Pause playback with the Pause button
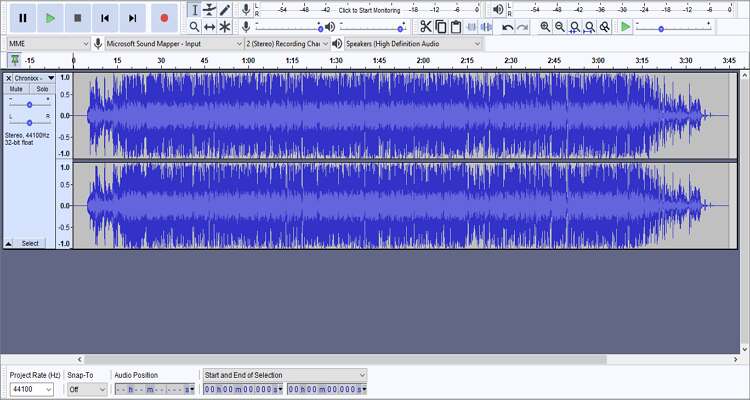750x400 pixels. 22,18
